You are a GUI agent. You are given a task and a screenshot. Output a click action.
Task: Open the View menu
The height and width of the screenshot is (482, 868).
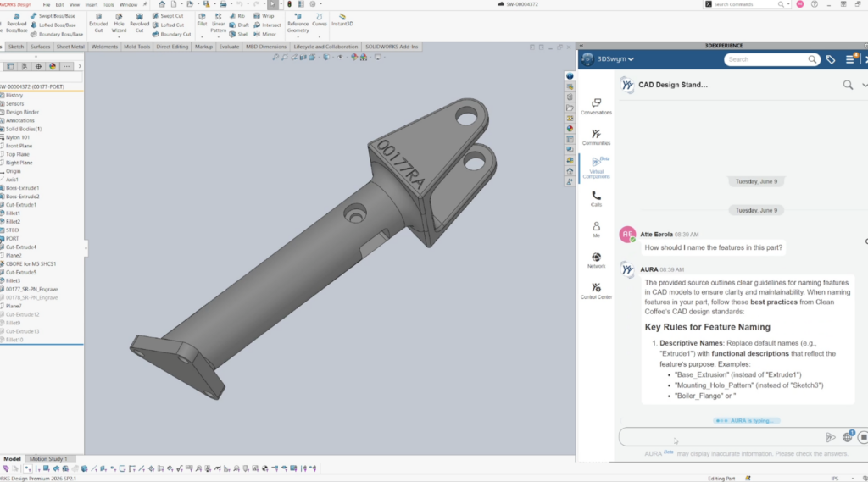[75, 4]
